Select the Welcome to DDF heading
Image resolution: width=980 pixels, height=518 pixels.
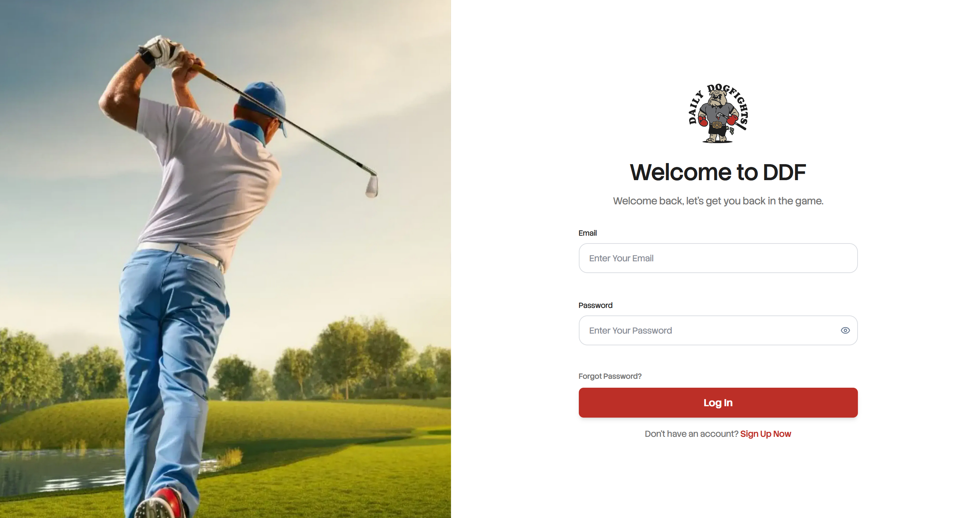718,172
